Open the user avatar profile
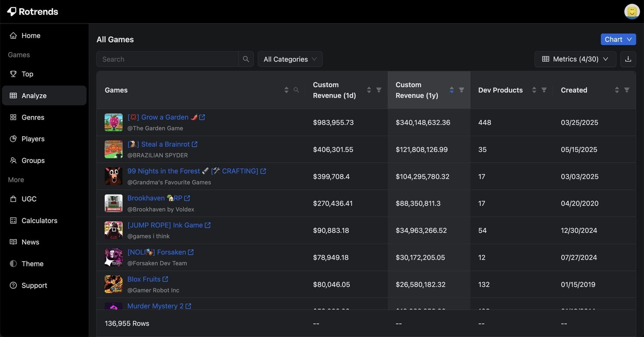Image resolution: width=644 pixels, height=337 pixels. point(632,11)
